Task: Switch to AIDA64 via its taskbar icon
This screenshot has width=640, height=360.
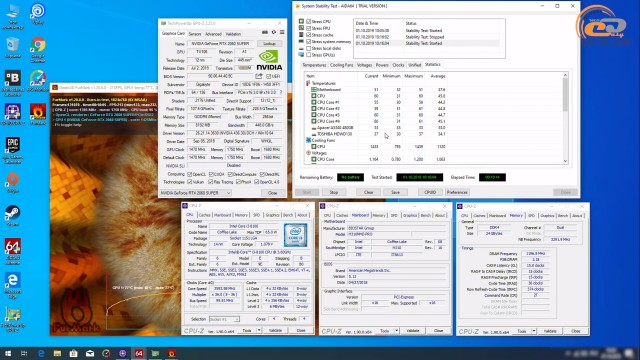Action: click(139, 353)
